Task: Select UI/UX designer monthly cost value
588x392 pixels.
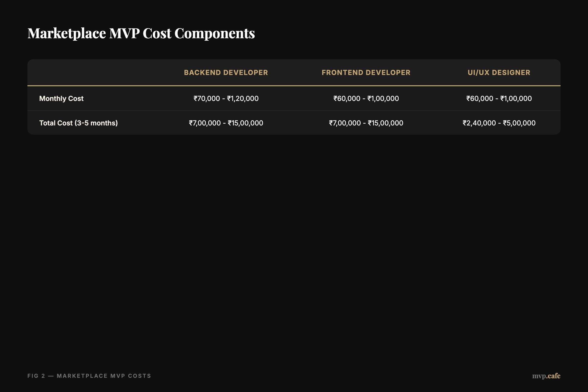Action: pyautogui.click(x=499, y=98)
